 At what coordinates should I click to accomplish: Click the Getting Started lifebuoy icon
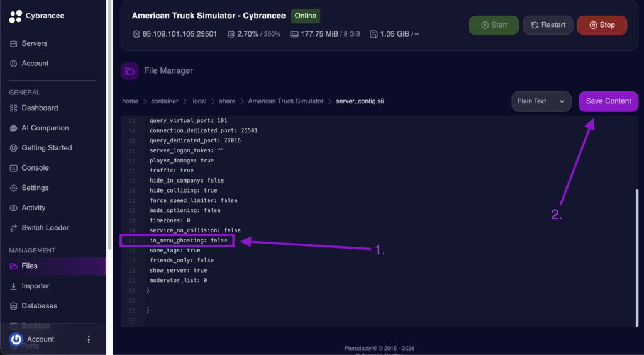click(14, 148)
